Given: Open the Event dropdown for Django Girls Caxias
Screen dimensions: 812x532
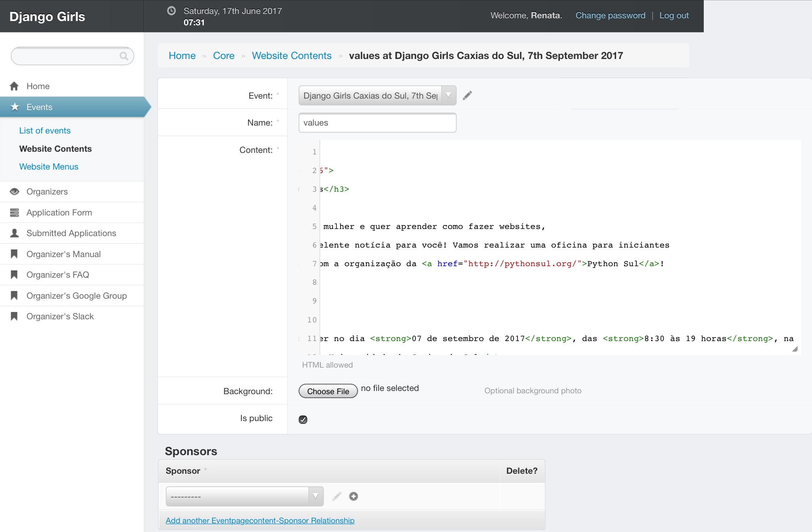Looking at the screenshot, I should tap(448, 95).
